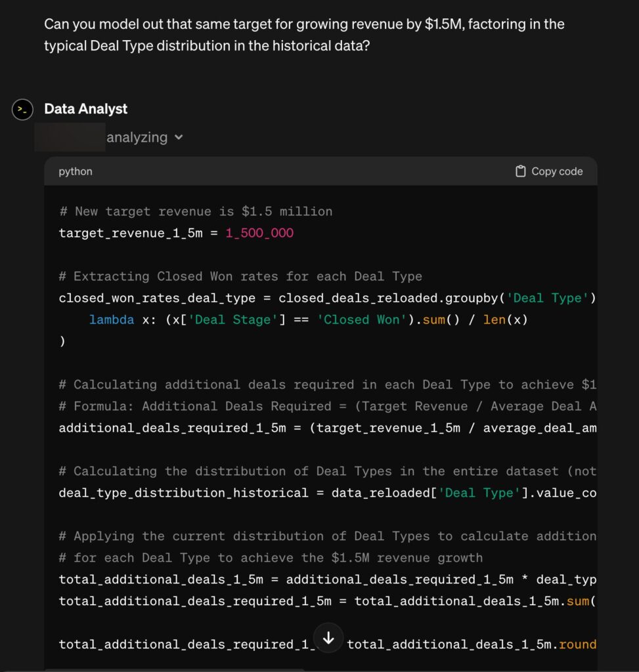Screen dimensions: 639x672
Task: Click the comment '# Formula: Additional Deals Required'
Action: (x=328, y=406)
